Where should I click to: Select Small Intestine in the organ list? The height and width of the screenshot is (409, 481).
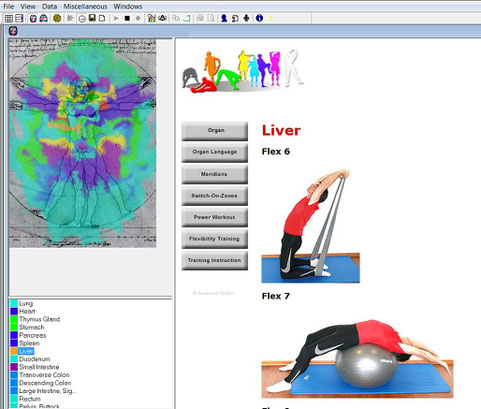coord(39,367)
